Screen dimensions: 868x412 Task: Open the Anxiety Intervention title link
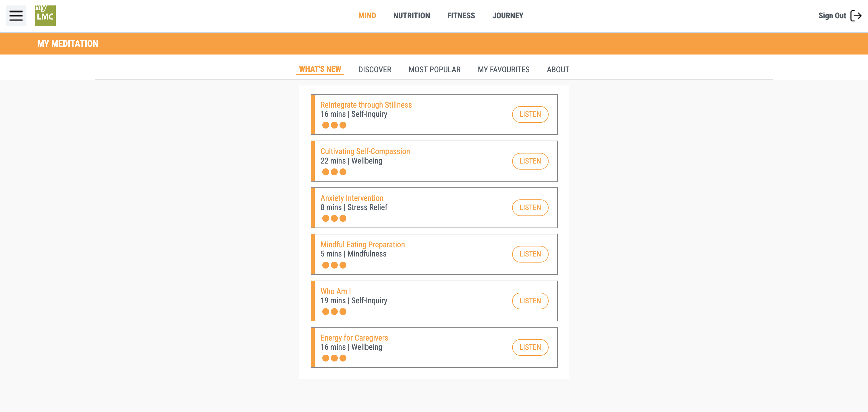(352, 198)
